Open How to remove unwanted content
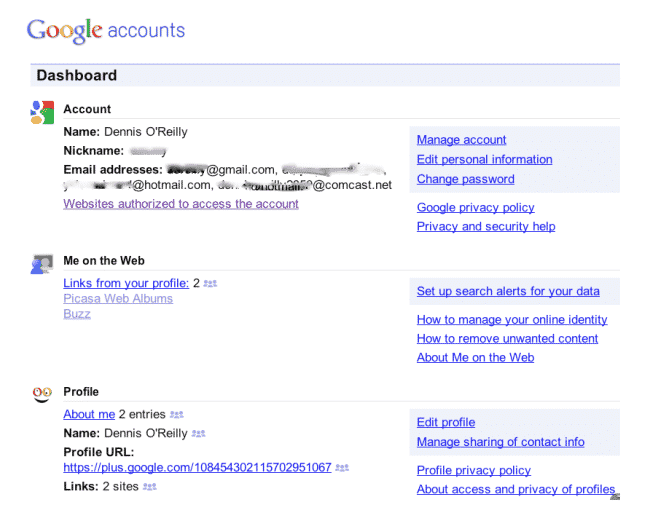Screen dimensions: 652x529 coord(507,338)
